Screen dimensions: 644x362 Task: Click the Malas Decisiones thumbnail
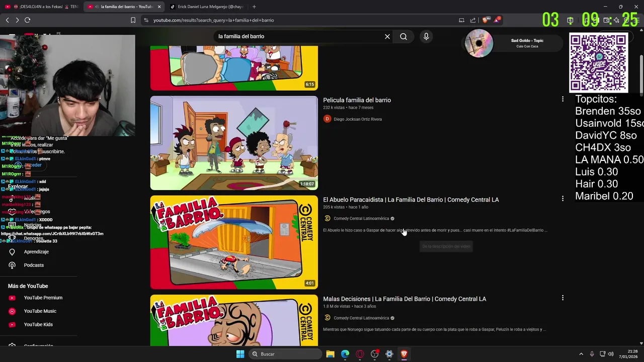coord(234,320)
